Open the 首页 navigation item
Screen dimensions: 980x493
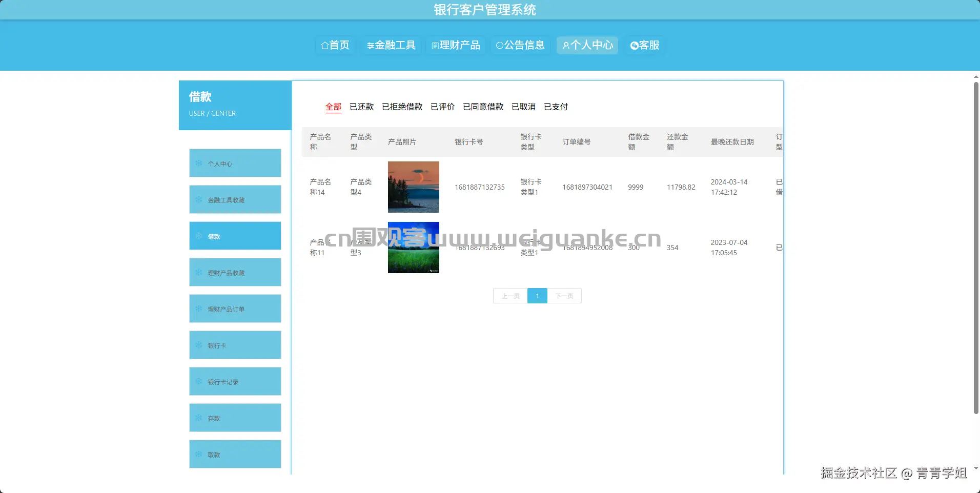pos(335,45)
